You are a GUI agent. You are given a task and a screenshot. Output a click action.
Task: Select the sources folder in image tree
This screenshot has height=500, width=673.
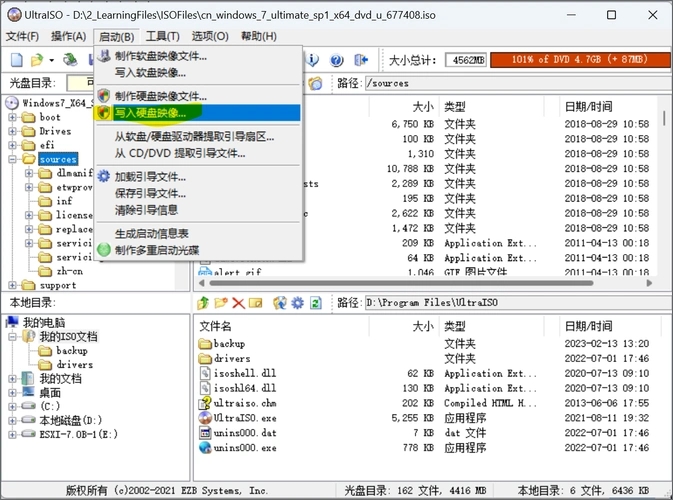58,159
